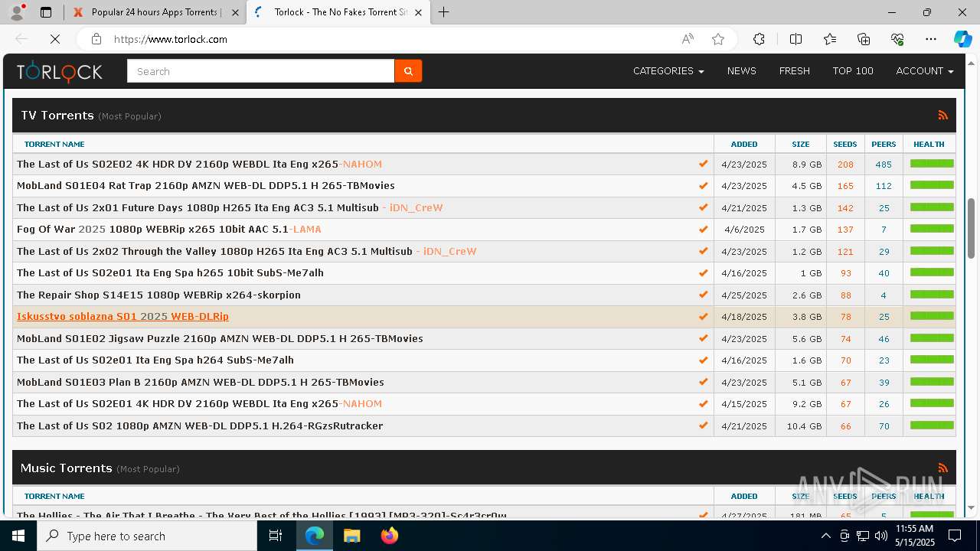The width and height of the screenshot is (980, 551).
Task: Open Last of Us 2x02 Through the Valley
Action: 247,251
